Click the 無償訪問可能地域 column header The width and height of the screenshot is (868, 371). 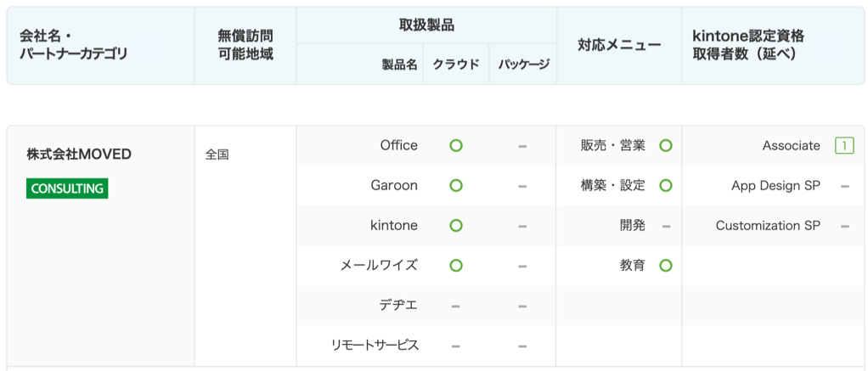[x=245, y=45]
